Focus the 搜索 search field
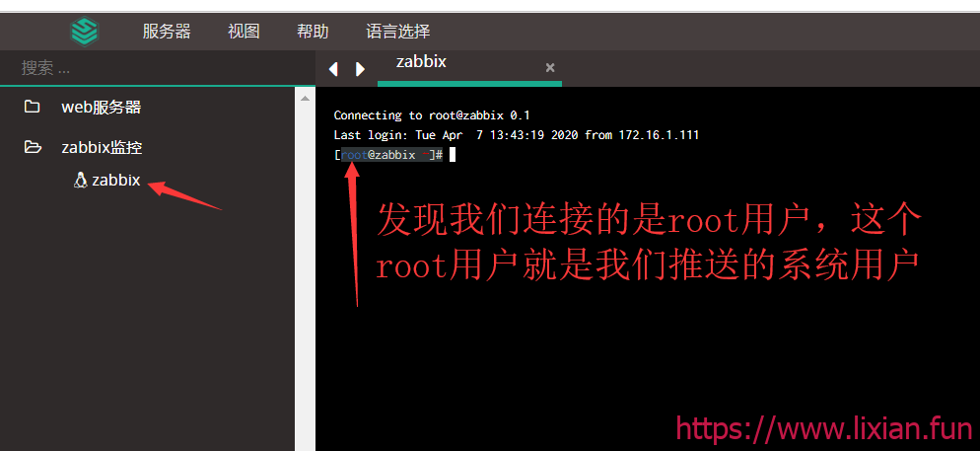This screenshot has height=451, width=980. [x=148, y=68]
